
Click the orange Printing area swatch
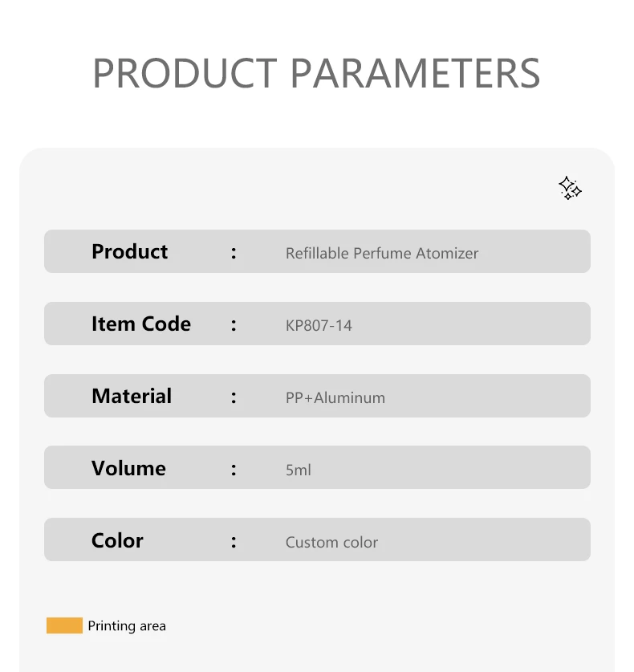[64, 625]
